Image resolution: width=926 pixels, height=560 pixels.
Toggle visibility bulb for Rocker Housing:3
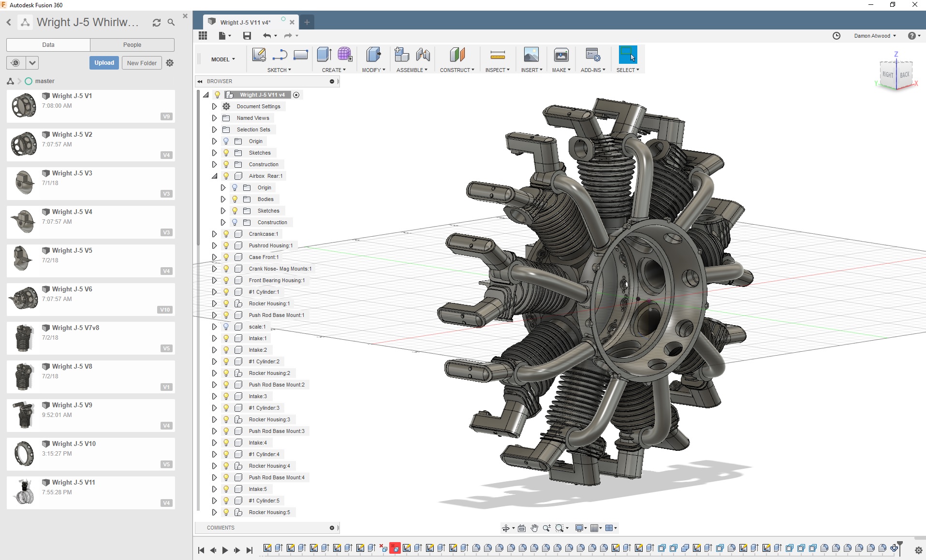pos(226,419)
